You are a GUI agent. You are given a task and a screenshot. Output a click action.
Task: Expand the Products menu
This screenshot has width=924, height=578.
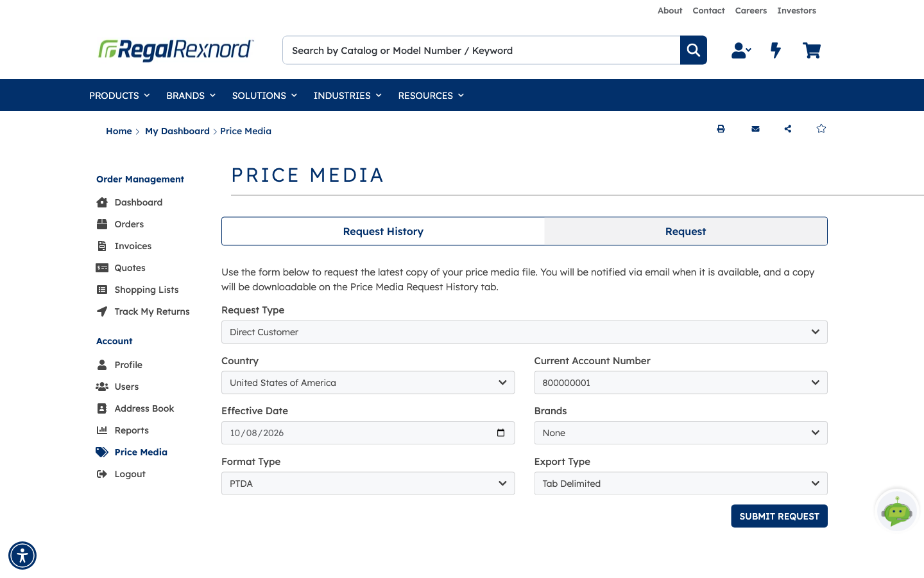click(x=119, y=96)
